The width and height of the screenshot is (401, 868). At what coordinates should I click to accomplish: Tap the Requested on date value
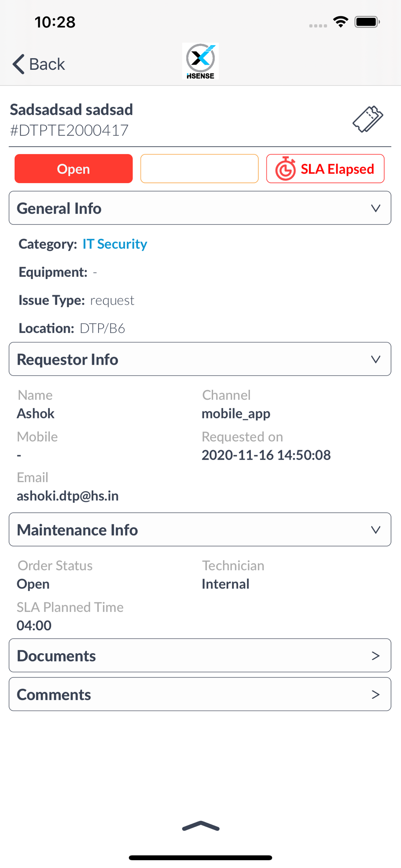pos(266,455)
